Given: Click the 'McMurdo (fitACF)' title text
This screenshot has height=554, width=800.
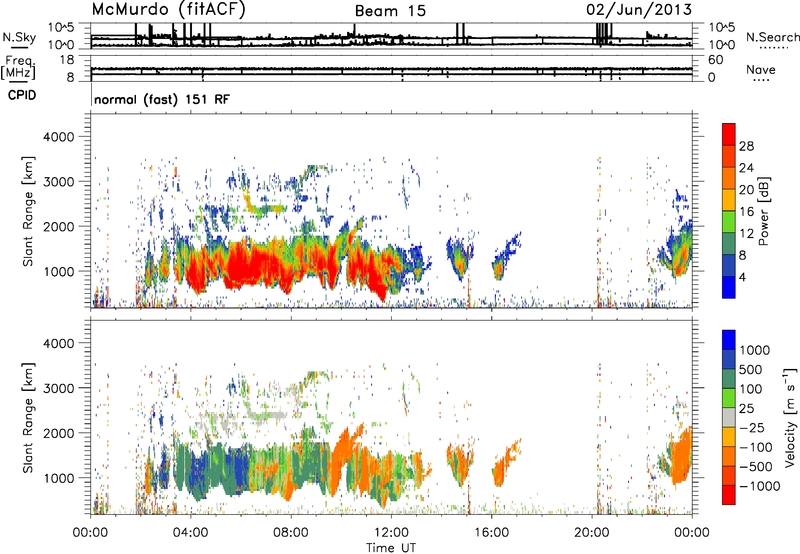Looking at the screenshot, I should pos(168,10).
